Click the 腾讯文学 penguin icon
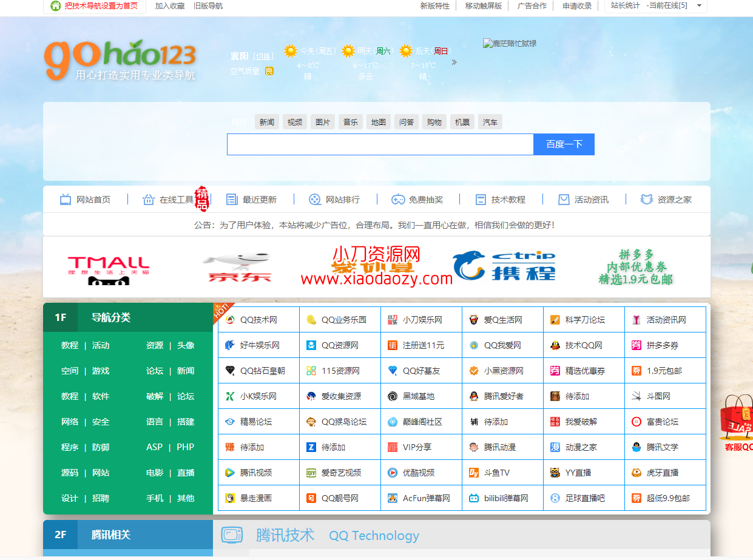The width and height of the screenshot is (753, 560). 637,447
